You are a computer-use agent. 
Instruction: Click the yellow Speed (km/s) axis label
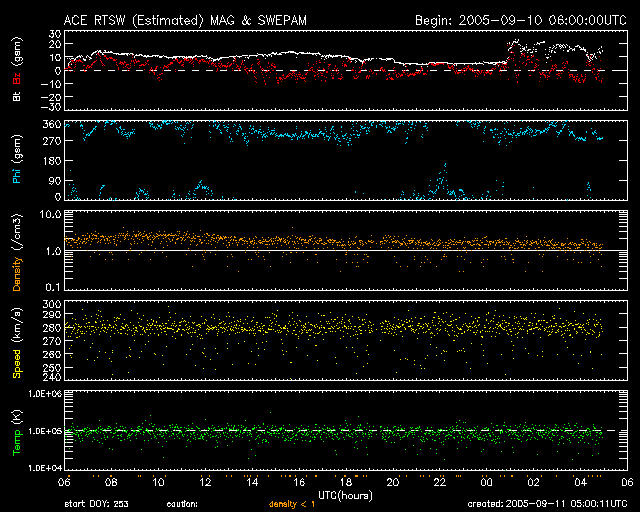[x=16, y=339]
